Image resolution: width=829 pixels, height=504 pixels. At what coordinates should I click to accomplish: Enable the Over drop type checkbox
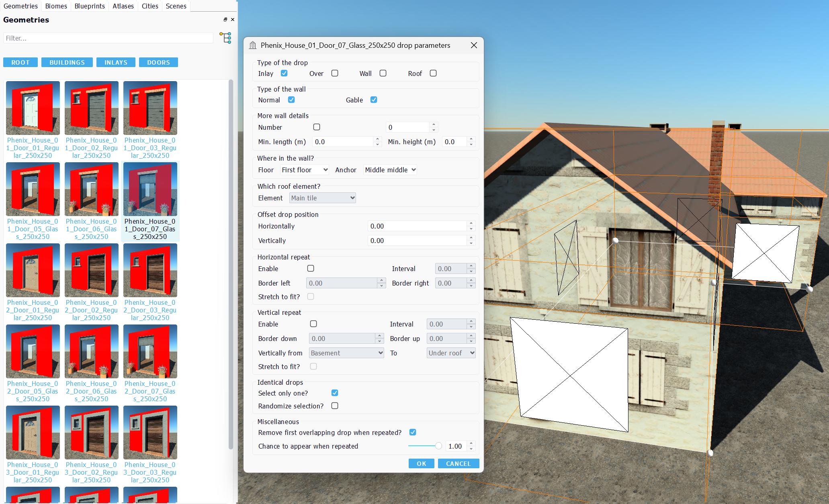click(x=335, y=73)
